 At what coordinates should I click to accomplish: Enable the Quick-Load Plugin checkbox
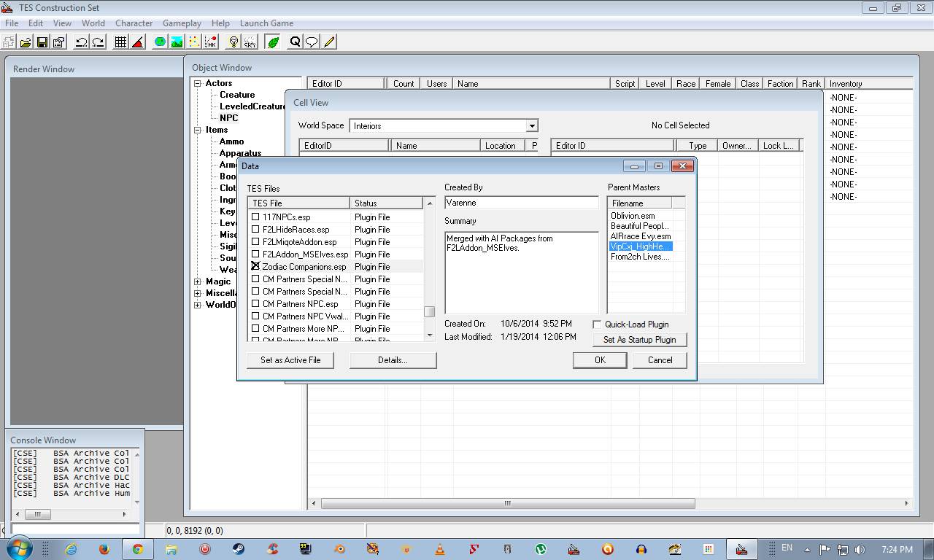tap(597, 324)
